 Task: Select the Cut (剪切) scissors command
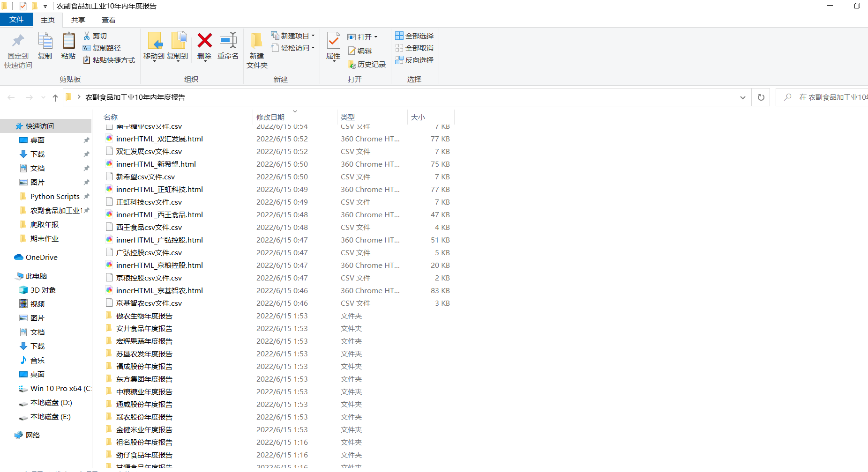click(x=95, y=36)
